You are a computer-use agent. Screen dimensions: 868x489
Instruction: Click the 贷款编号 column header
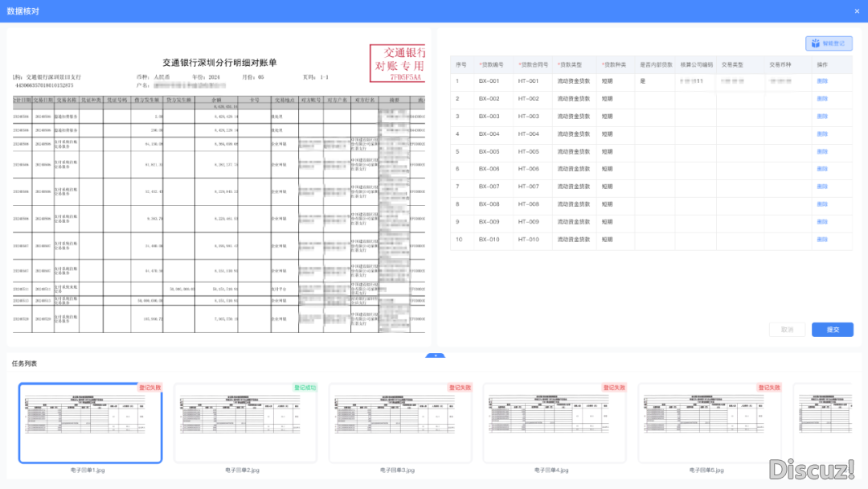[x=490, y=64]
